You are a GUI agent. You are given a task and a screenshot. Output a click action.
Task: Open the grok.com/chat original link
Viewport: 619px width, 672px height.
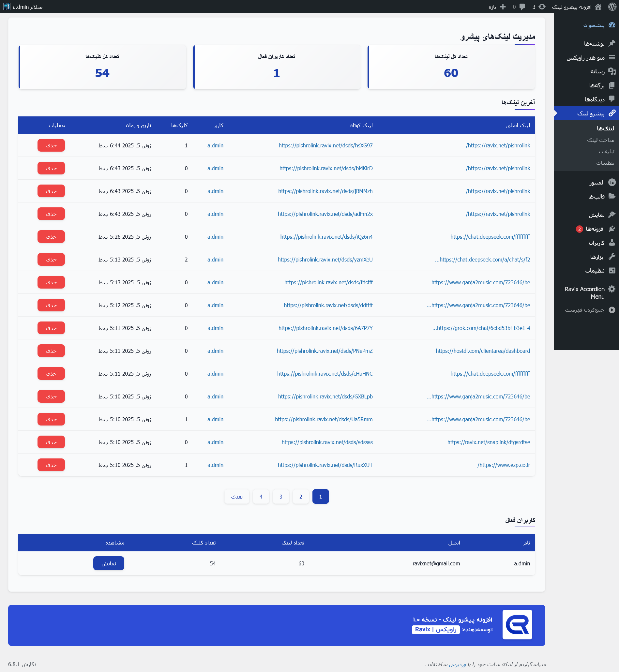[481, 328]
